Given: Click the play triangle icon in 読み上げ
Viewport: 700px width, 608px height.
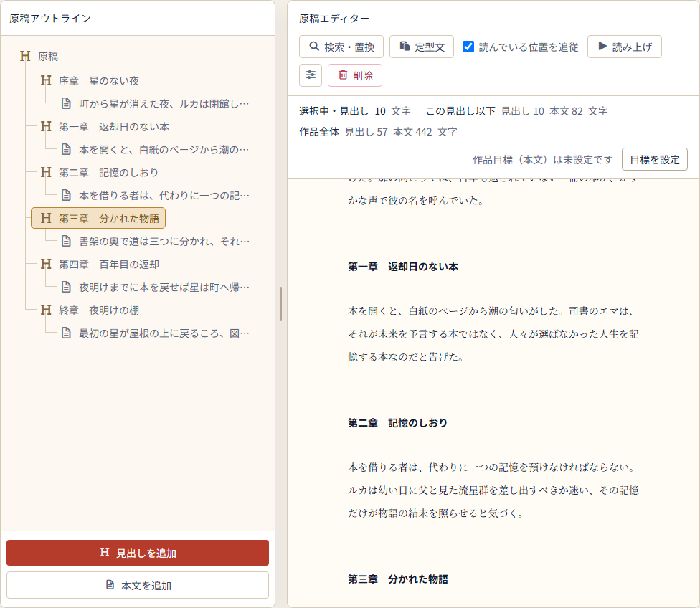Looking at the screenshot, I should click(602, 47).
